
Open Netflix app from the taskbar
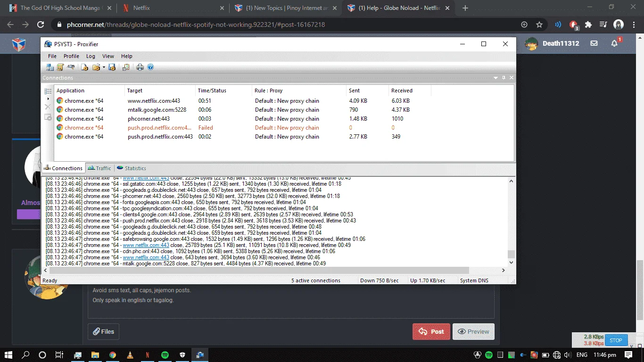tap(148, 355)
